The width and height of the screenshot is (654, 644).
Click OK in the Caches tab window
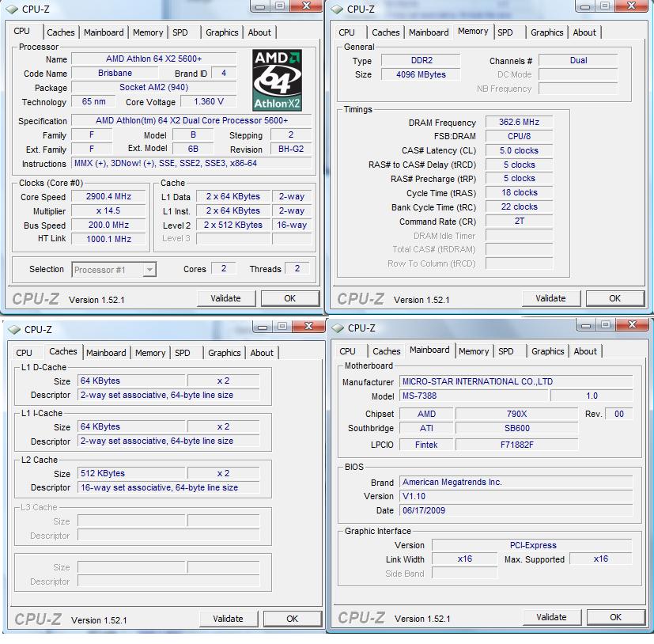click(x=293, y=619)
